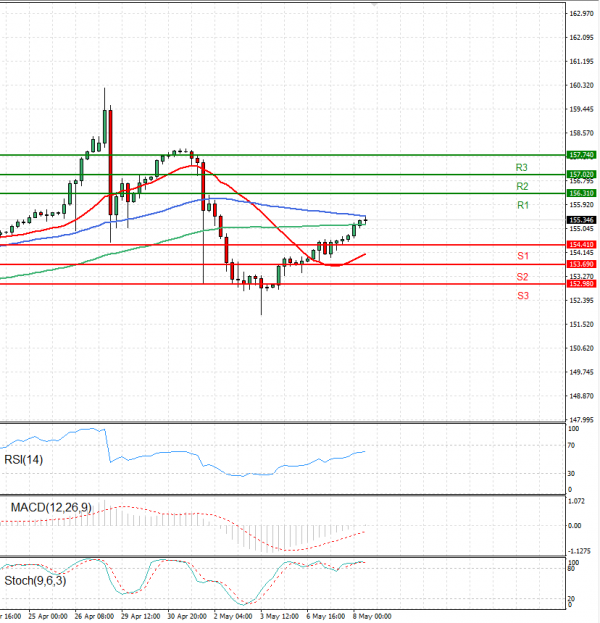Click the Stoch 20 level value

pos(571,599)
